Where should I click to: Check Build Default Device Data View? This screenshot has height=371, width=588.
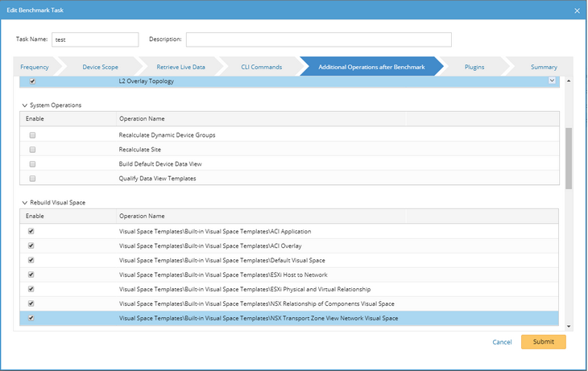[32, 164]
